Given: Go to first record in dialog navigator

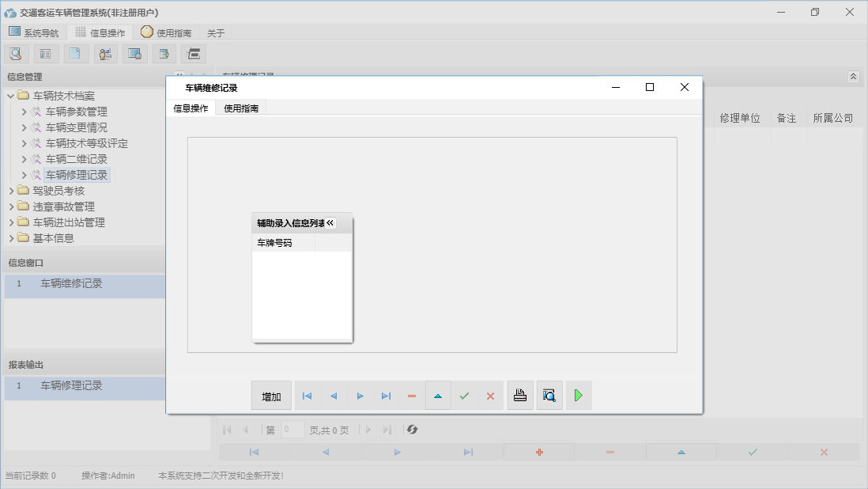Looking at the screenshot, I should coord(308,396).
